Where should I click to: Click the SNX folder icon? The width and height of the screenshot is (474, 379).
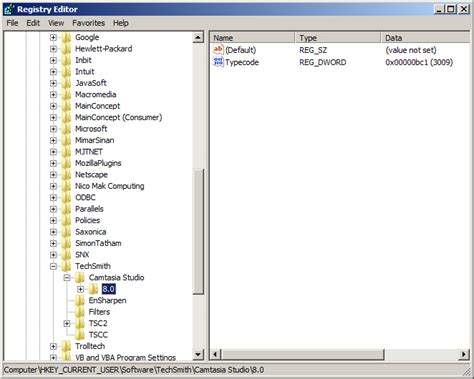click(x=67, y=255)
